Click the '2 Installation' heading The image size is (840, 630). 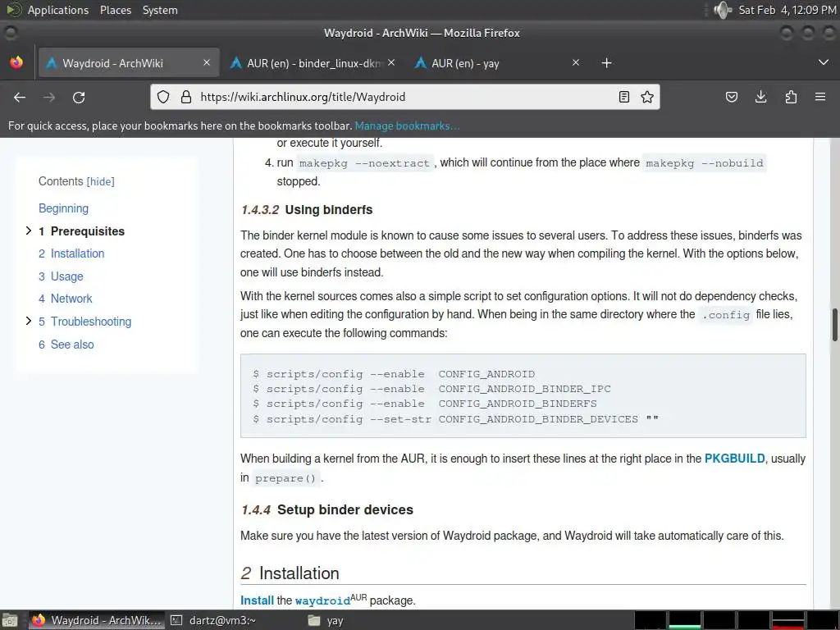point(290,573)
